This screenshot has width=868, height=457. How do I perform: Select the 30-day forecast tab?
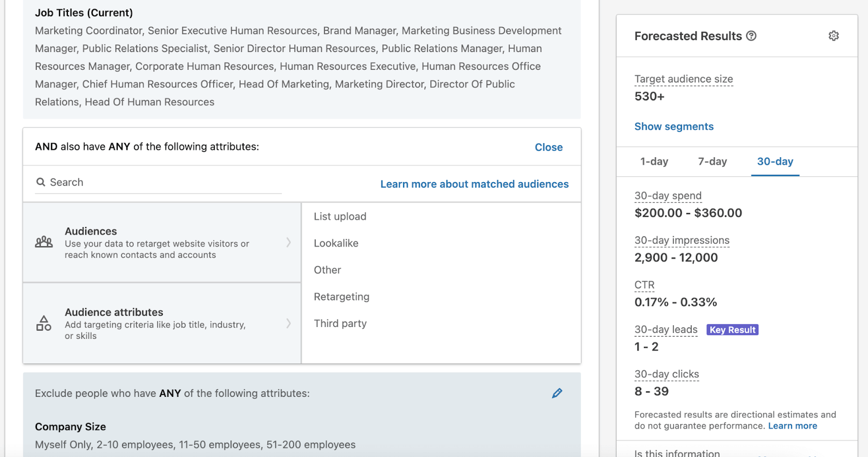point(775,162)
